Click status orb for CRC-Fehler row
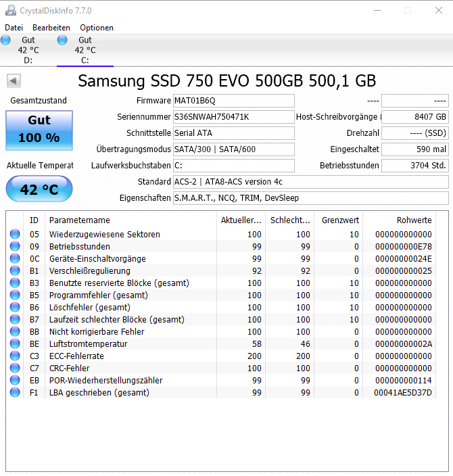 [15, 368]
